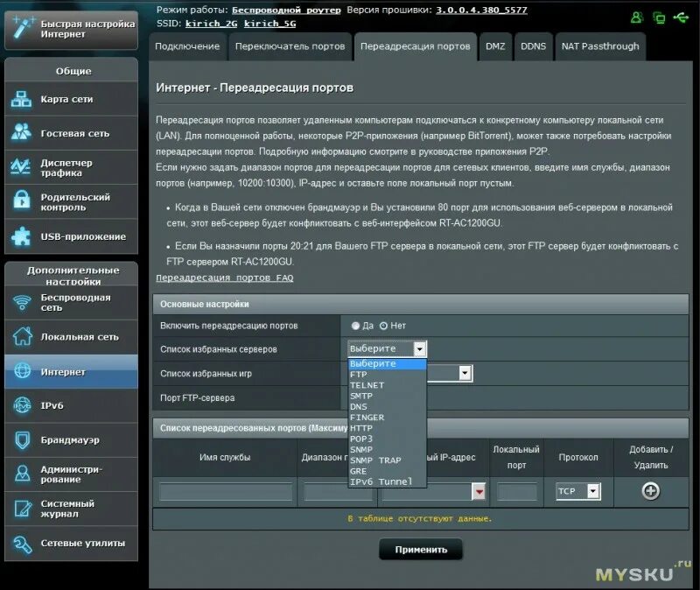
Task: Switch to the NAT Passthrough tab
Action: (600, 46)
